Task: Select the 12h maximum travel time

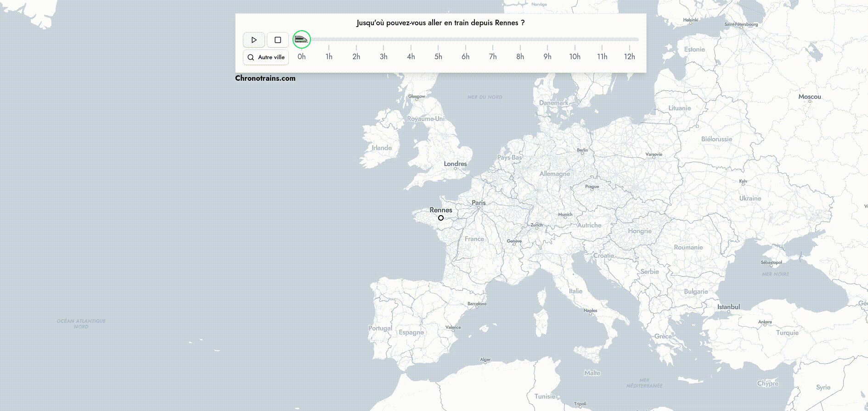Action: (629, 56)
